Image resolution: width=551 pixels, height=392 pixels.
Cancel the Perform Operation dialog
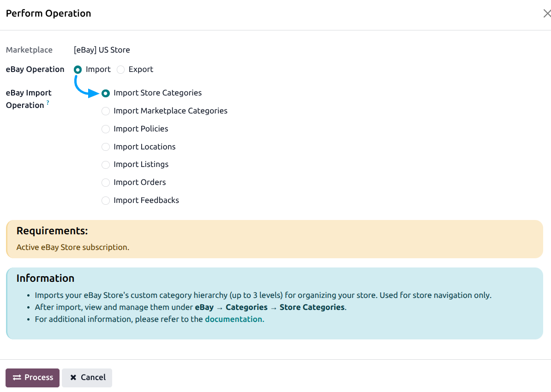pyautogui.click(x=87, y=378)
